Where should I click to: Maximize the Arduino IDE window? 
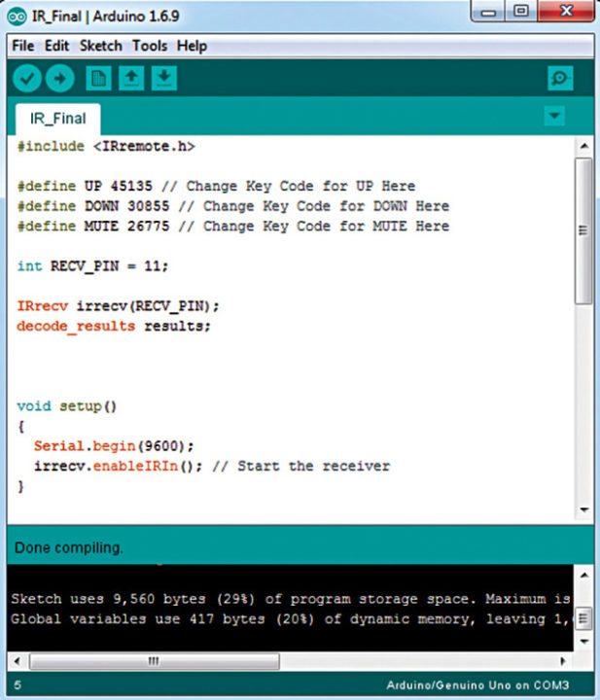tap(520, 15)
